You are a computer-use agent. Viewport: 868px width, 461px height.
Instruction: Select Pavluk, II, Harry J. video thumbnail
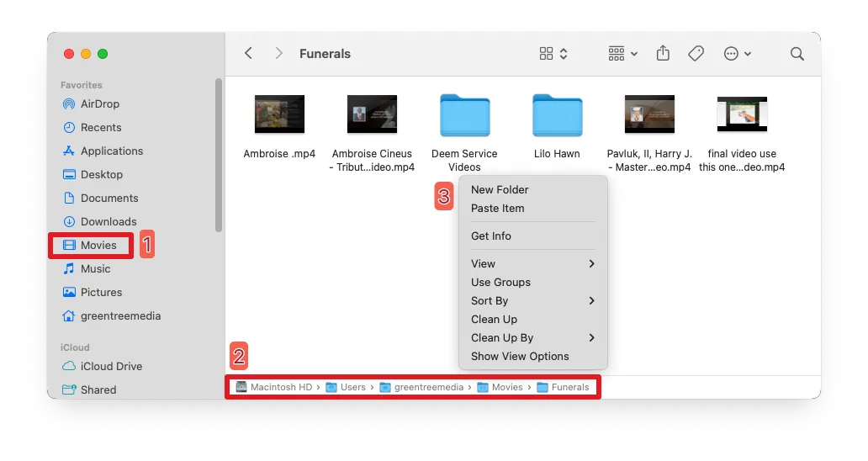(649, 114)
